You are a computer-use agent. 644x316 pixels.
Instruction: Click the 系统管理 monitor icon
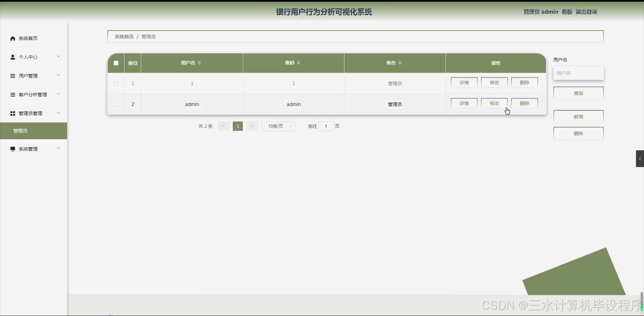pyautogui.click(x=12, y=149)
